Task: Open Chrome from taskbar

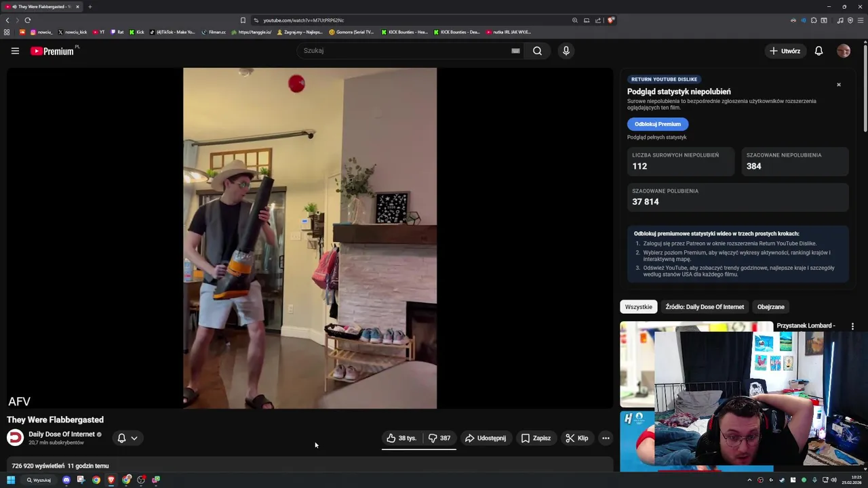Action: (x=96, y=480)
